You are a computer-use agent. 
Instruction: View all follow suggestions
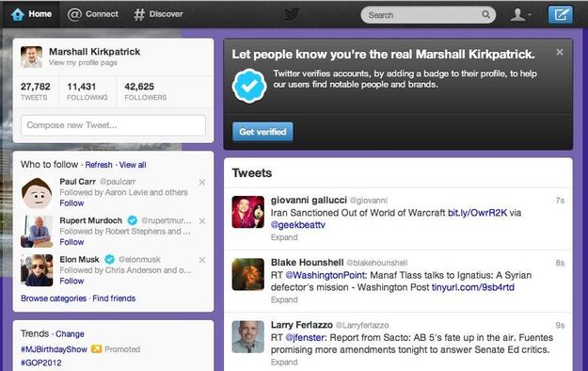tap(133, 165)
